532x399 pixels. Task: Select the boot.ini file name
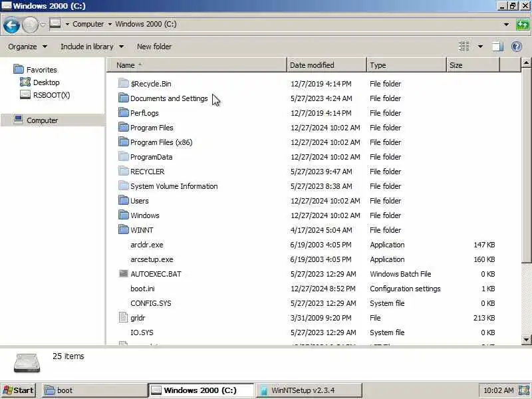142,289
